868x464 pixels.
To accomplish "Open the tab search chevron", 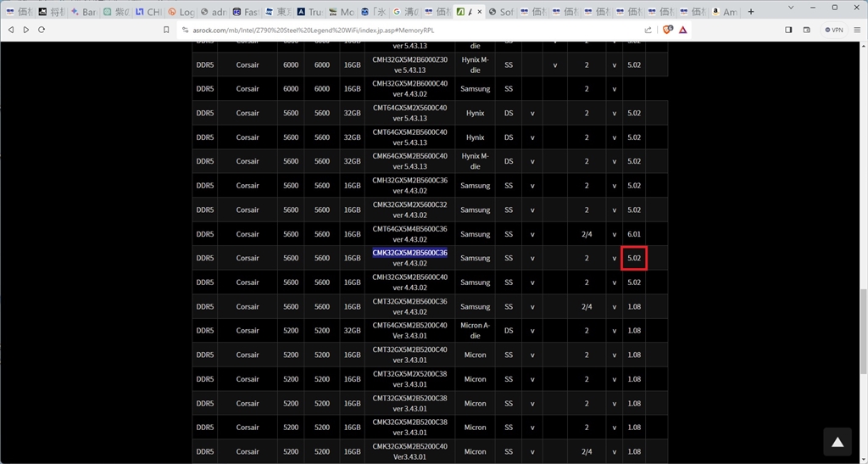I will point(791,8).
